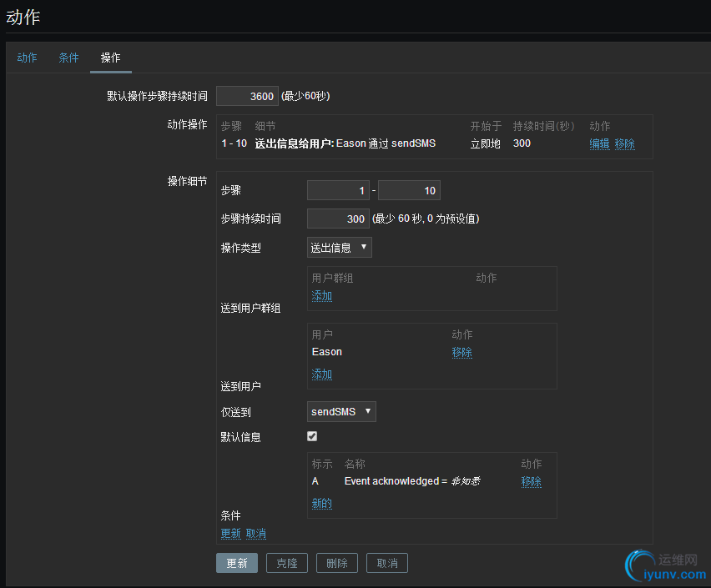
Task: Uncheck the 默认信息 checkbox
Action: coord(311,436)
